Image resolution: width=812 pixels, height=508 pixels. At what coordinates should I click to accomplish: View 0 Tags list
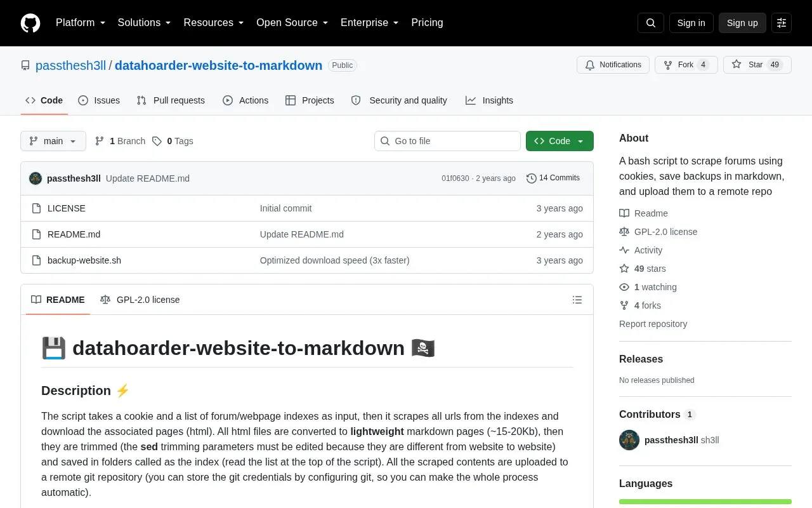coord(173,141)
